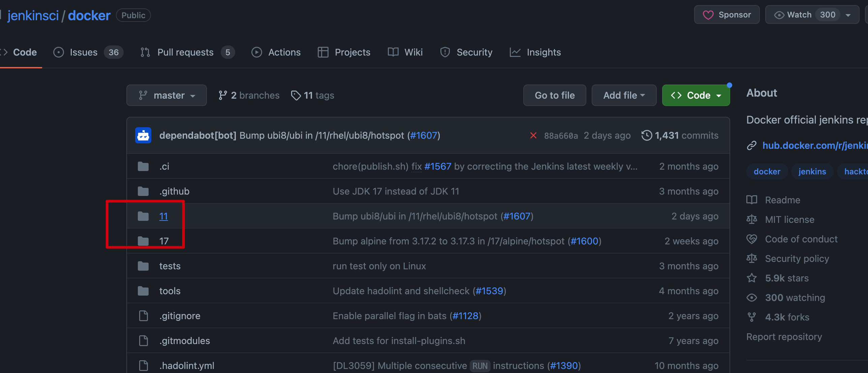Open the Insights tab
The image size is (868, 373).
(x=535, y=52)
